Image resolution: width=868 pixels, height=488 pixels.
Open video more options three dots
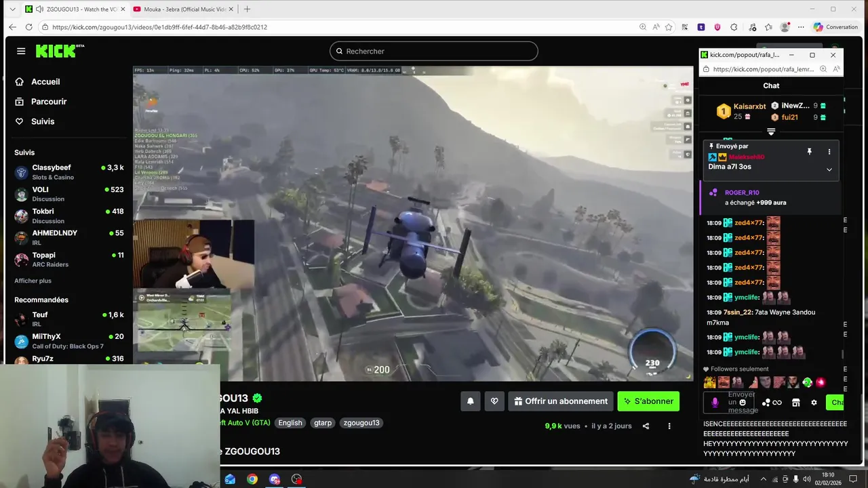click(x=669, y=426)
